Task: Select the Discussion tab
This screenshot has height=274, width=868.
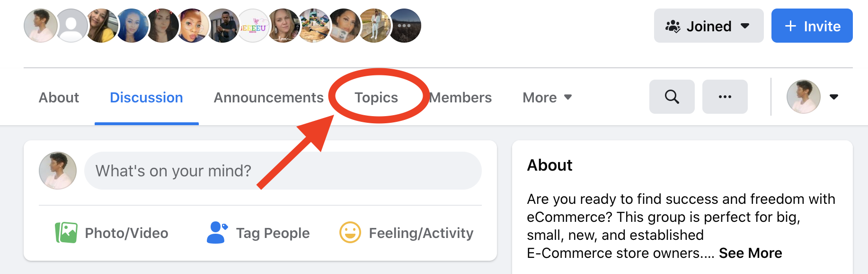Action: tap(146, 97)
